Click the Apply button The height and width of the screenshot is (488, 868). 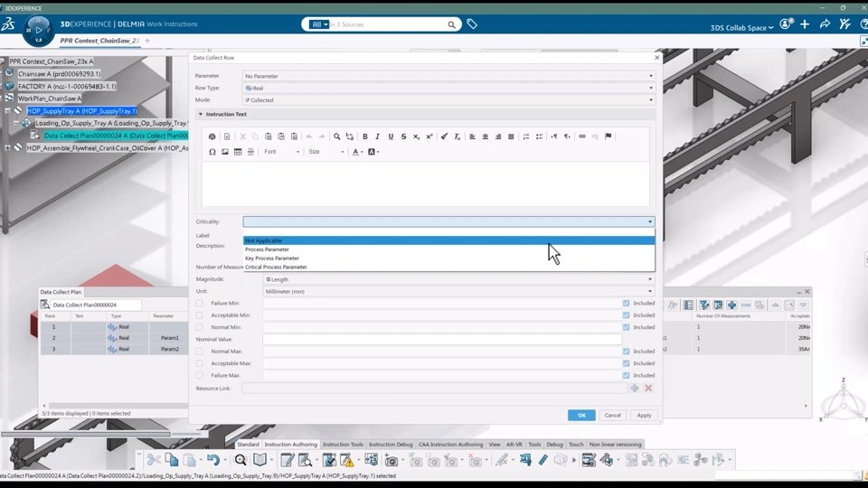(x=644, y=416)
